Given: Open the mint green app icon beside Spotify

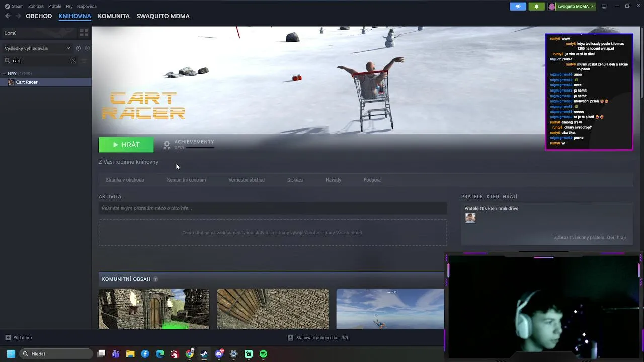Looking at the screenshot, I should click(249, 354).
